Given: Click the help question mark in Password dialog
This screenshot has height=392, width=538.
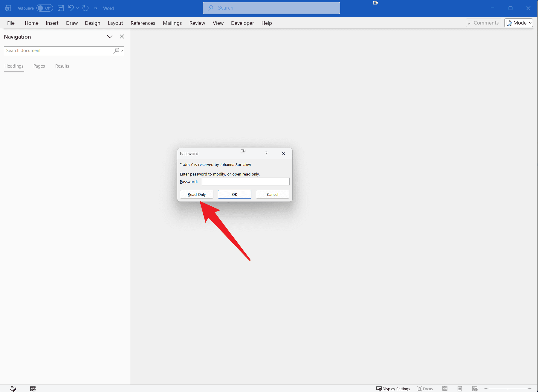Looking at the screenshot, I should (x=266, y=153).
